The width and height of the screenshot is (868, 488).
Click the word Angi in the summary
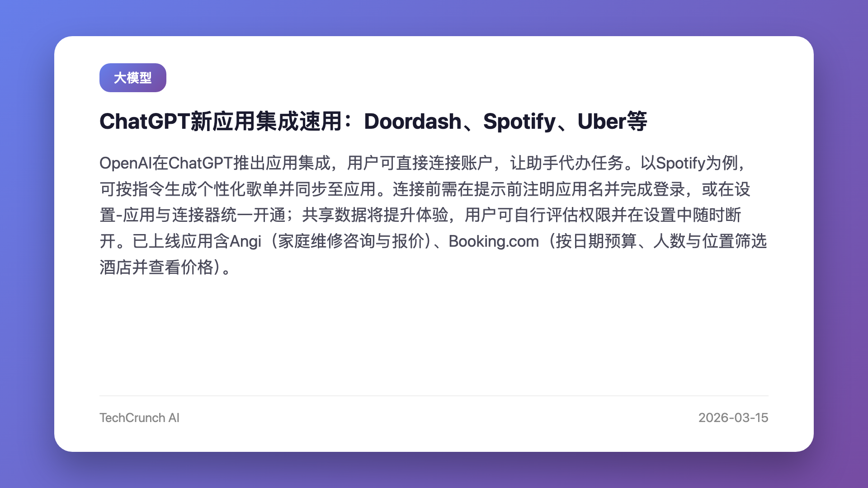point(245,241)
